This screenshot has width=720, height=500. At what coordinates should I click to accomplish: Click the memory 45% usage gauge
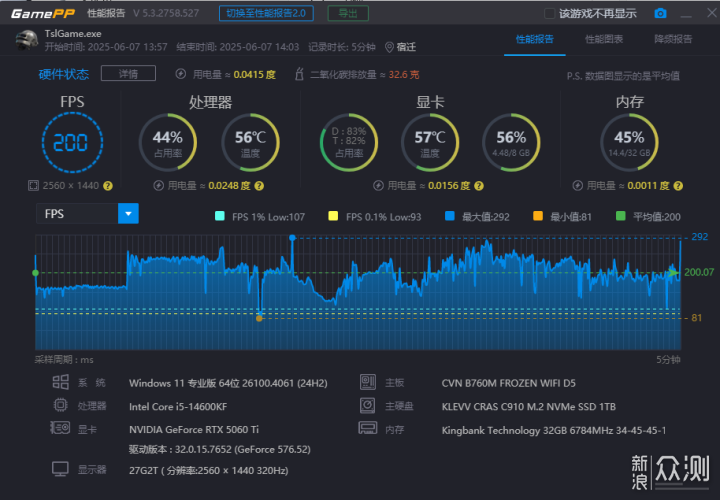pos(629,143)
